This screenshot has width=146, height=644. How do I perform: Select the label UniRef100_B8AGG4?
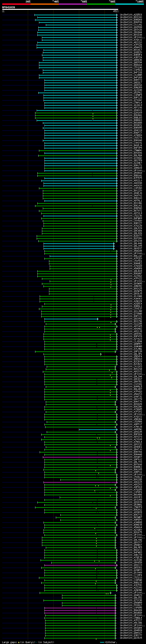(131, 65)
